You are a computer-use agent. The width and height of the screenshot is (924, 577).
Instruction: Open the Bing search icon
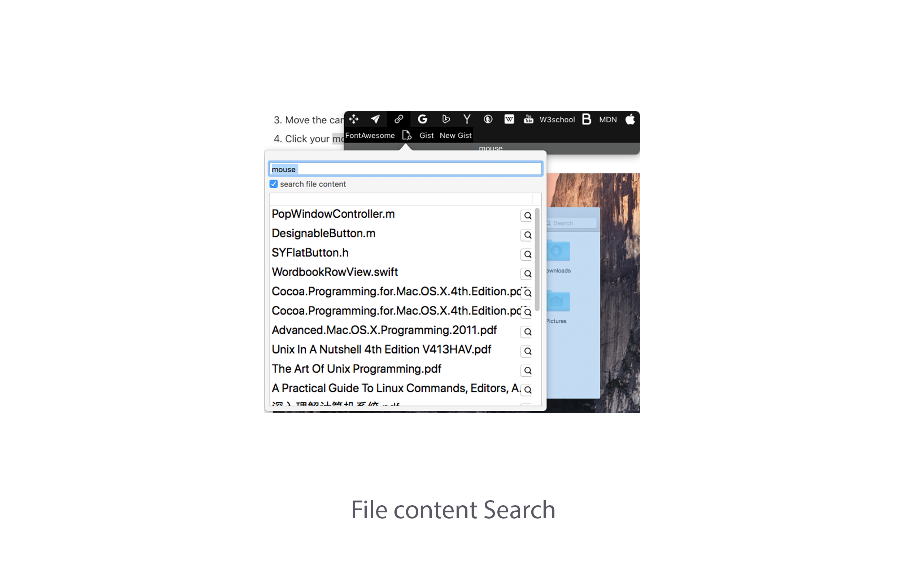(445, 119)
